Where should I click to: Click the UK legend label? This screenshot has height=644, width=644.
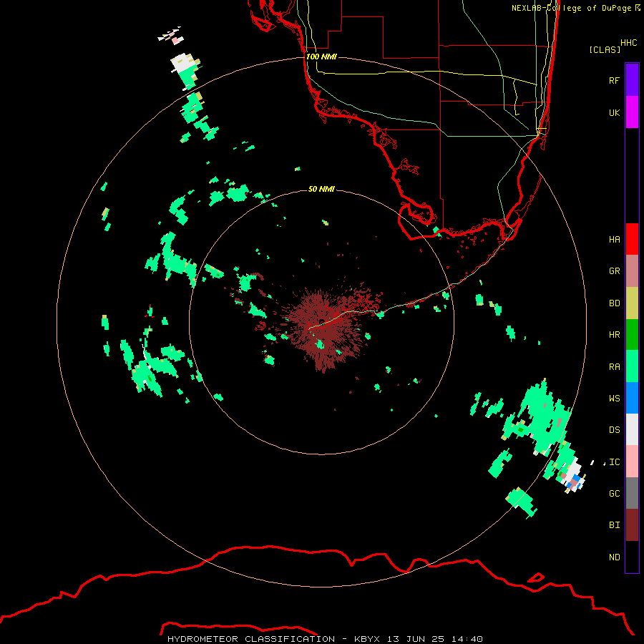[x=614, y=112]
